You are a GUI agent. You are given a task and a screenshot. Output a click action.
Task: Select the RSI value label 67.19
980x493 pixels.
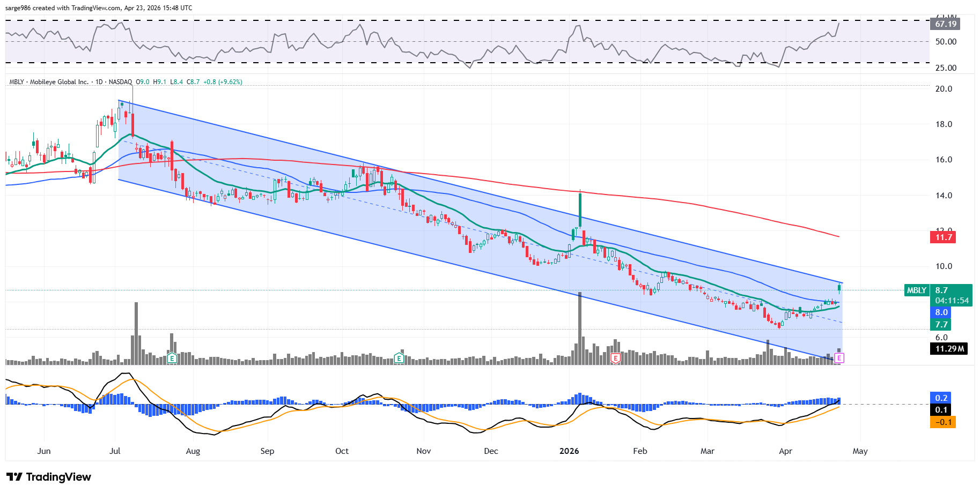click(945, 24)
